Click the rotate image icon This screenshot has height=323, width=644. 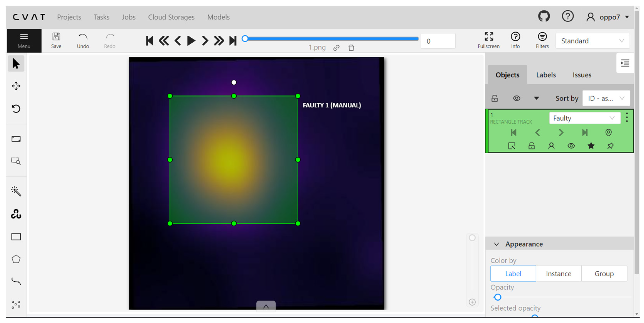[16, 109]
